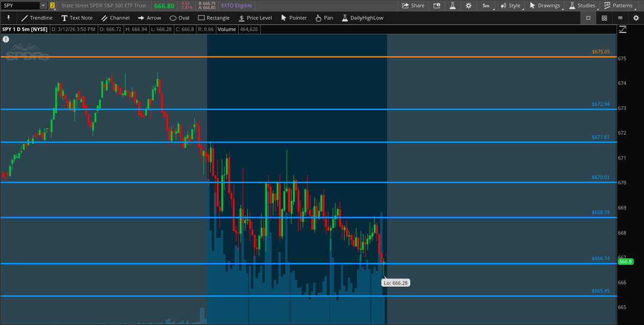The height and width of the screenshot is (325, 644).
Task: Open the Patterns dropdown
Action: point(618,5)
